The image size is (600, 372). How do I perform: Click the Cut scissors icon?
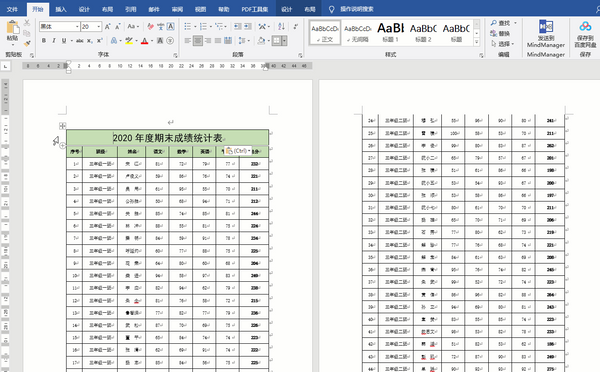click(27, 23)
